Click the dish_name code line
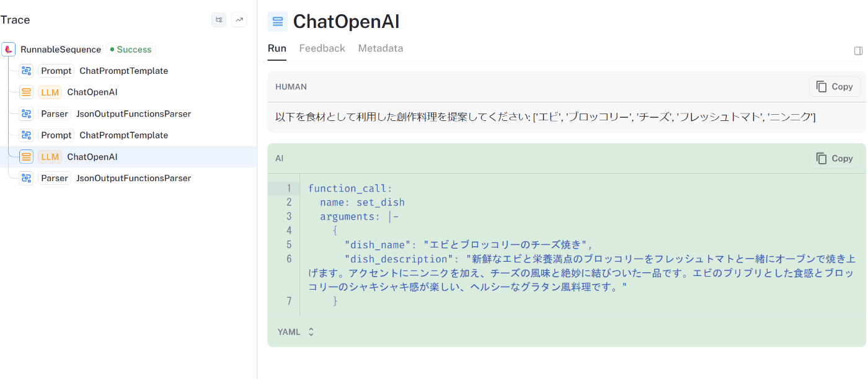868x379 pixels. pos(469,245)
